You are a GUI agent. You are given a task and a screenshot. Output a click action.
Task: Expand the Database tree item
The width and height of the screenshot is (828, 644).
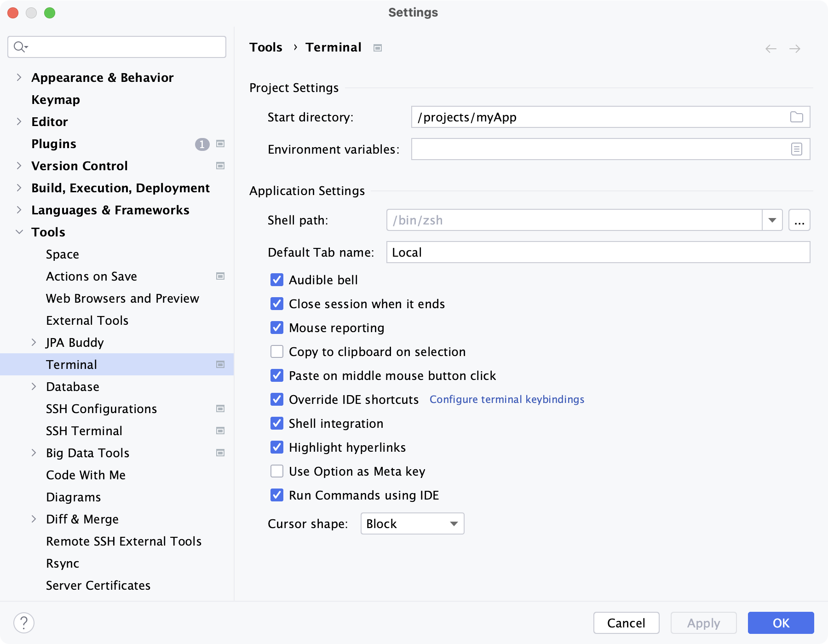[34, 386]
